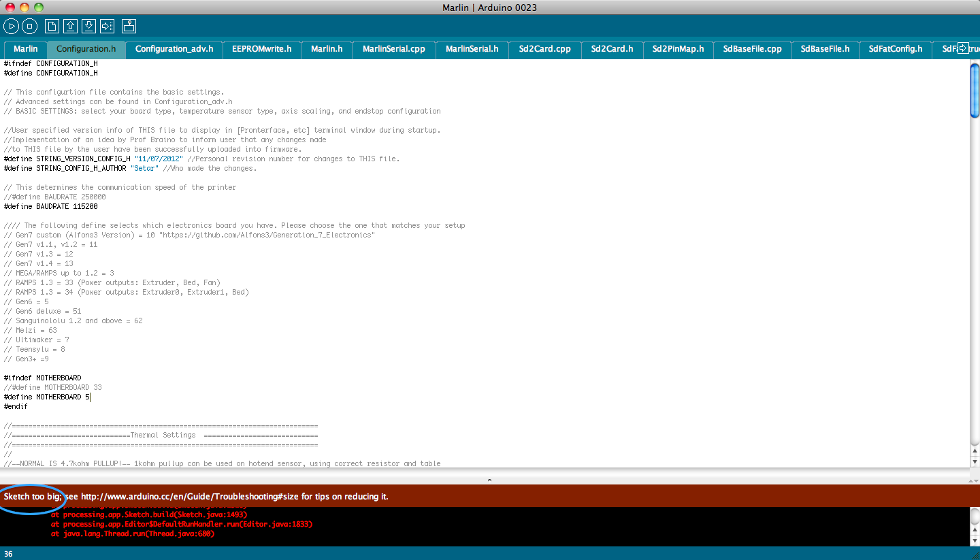Viewport: 980px width, 560px height.
Task: Click the editor scrollbar down arrow
Action: 975,461
